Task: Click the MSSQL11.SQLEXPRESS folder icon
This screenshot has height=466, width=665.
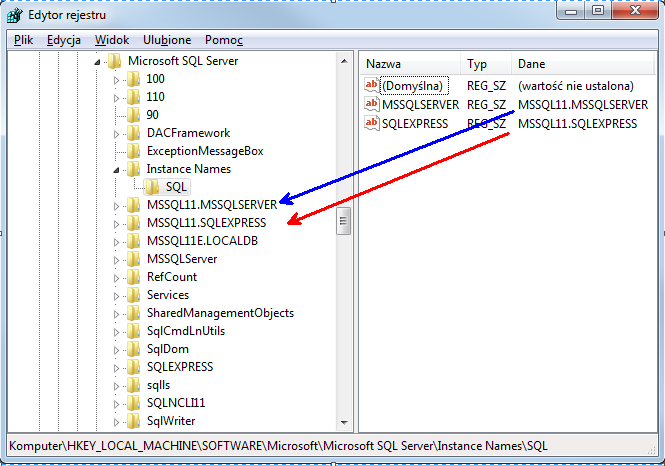Action: click(x=134, y=223)
